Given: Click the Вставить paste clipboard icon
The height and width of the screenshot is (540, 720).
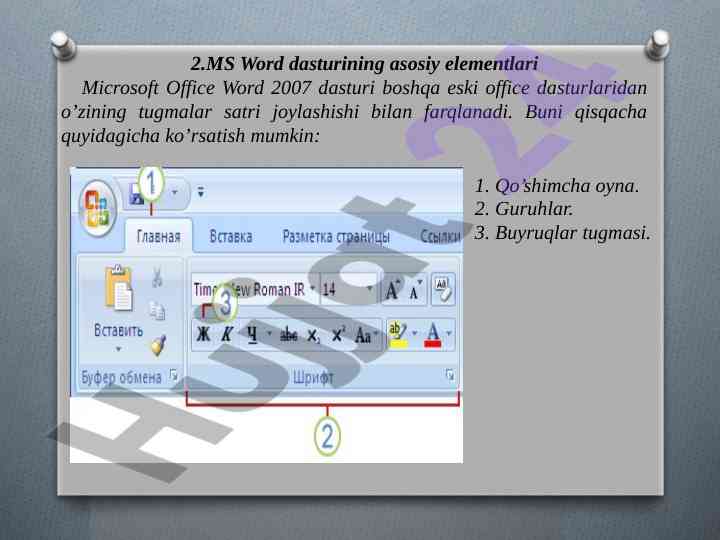Looking at the screenshot, I should point(118,288).
